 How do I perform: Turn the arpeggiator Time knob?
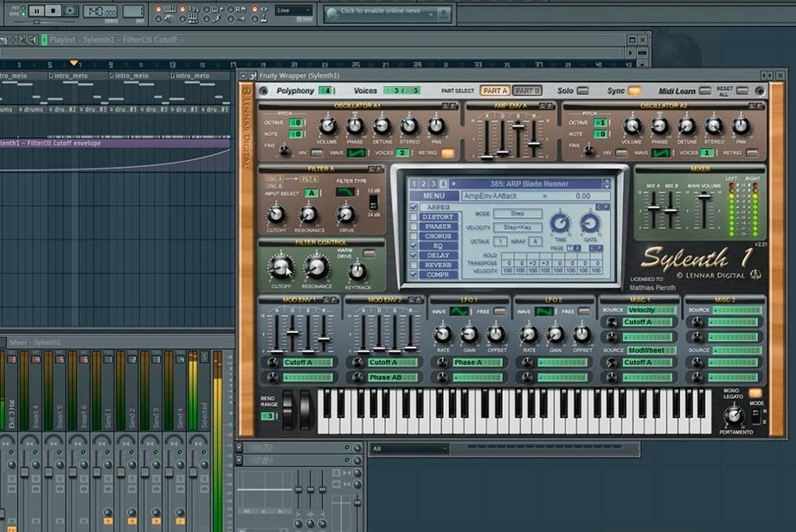[x=560, y=223]
